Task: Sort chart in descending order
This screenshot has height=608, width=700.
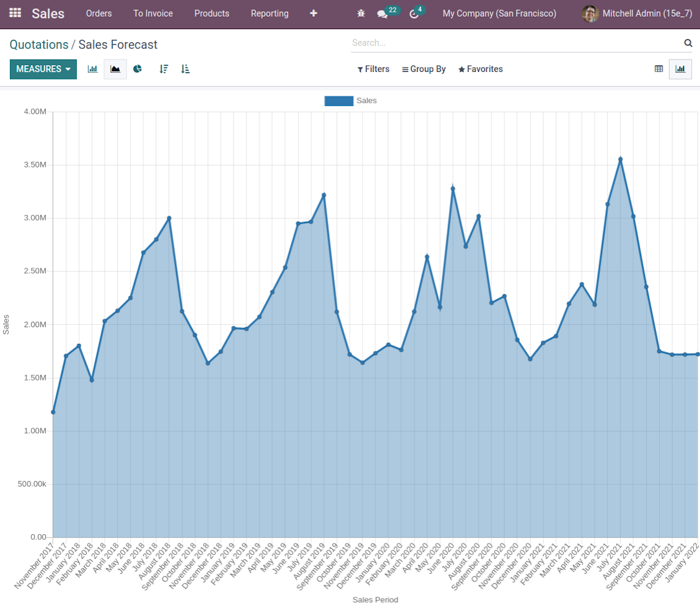Action: pos(164,69)
